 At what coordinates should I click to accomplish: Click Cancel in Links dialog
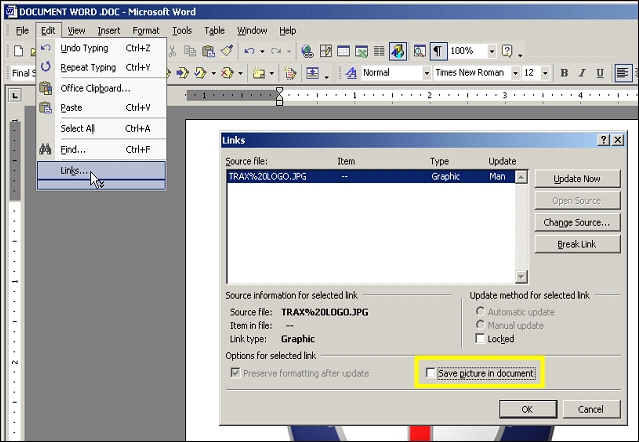[591, 409]
